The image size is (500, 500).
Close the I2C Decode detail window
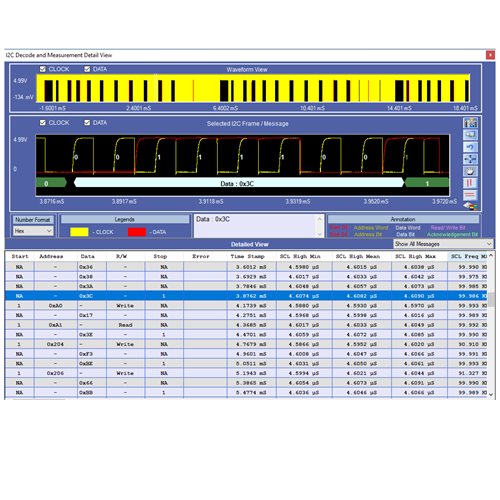(x=490, y=55)
